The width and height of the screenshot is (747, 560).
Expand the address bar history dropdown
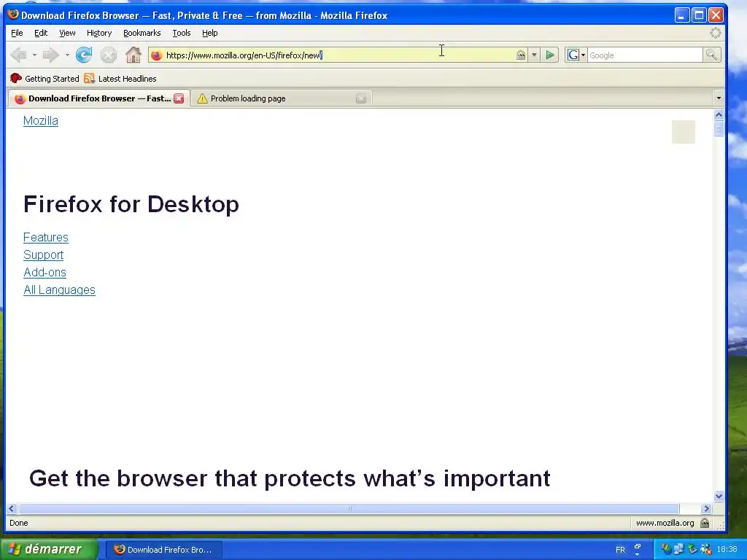point(534,55)
